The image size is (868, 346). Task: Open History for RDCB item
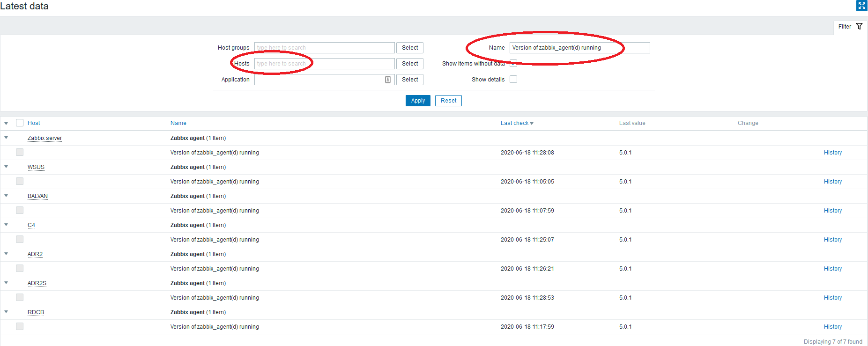click(x=833, y=327)
